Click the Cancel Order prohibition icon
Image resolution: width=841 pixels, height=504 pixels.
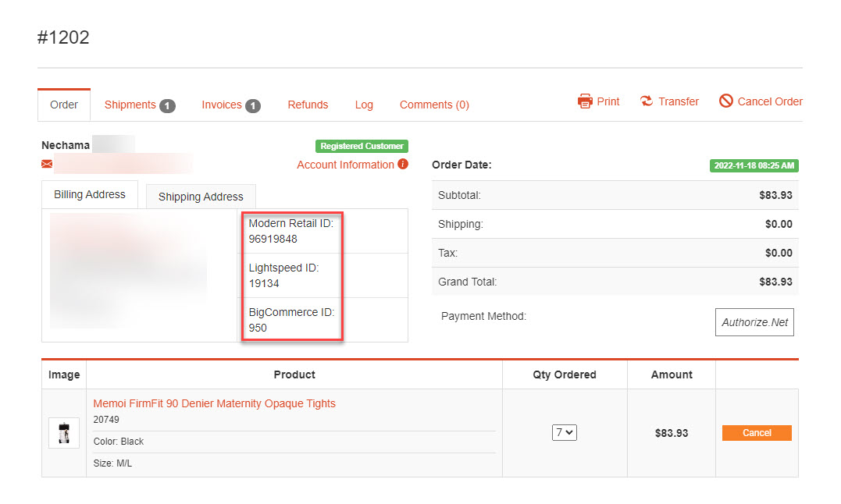point(725,101)
